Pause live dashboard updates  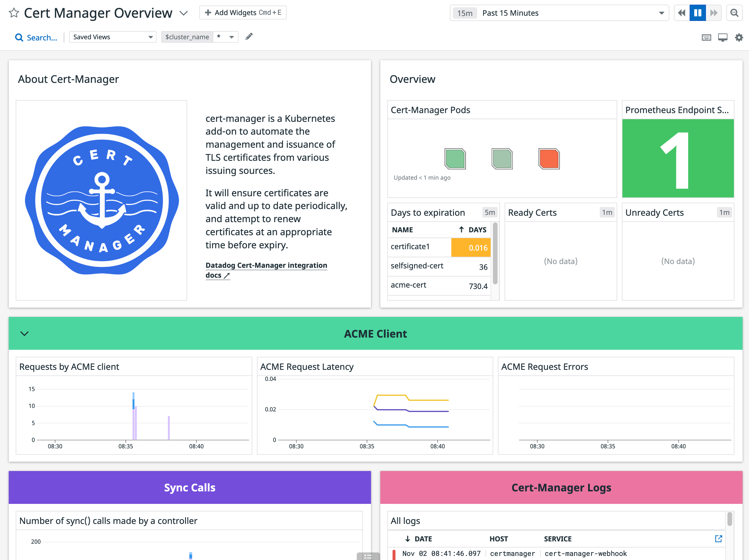click(x=697, y=13)
